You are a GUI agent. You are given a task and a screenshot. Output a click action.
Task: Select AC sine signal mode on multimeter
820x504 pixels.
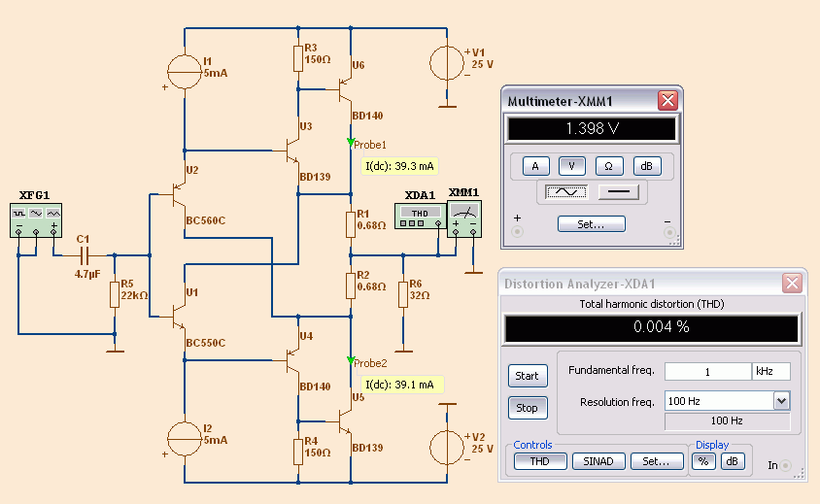tap(566, 192)
